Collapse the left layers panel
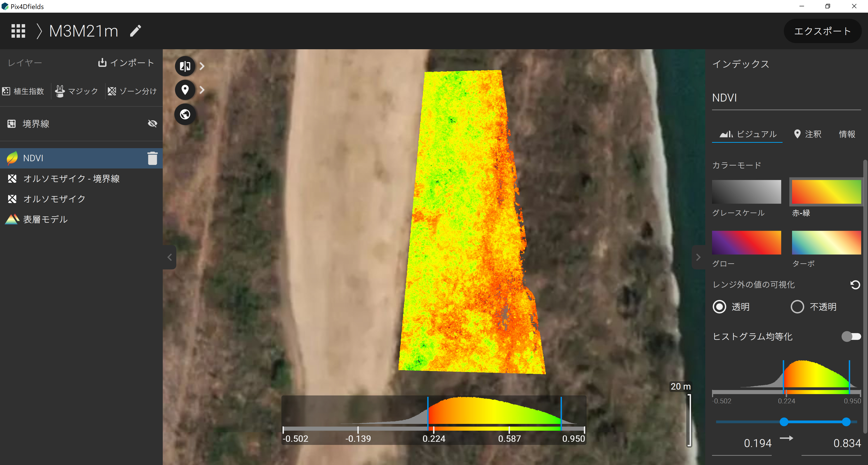 (x=170, y=257)
